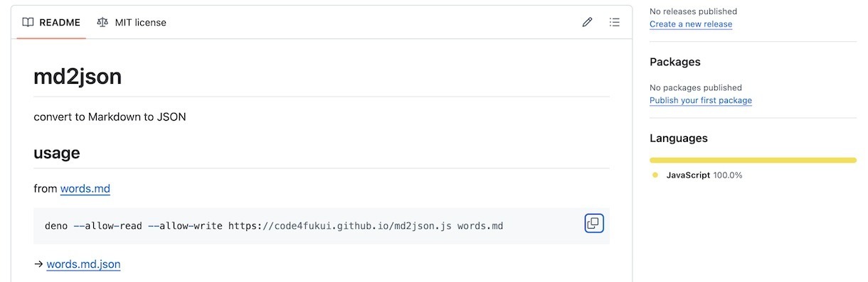Click the pencil edit README icon
868x282 pixels.
coord(587,22)
